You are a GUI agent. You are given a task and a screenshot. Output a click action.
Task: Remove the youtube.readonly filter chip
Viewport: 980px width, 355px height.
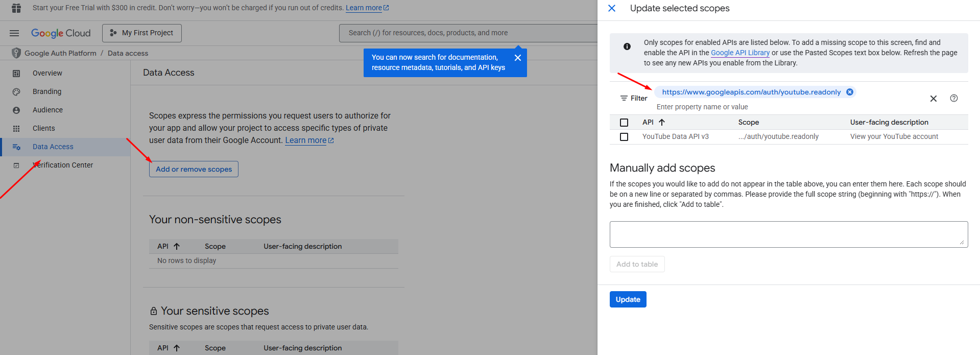pos(850,92)
